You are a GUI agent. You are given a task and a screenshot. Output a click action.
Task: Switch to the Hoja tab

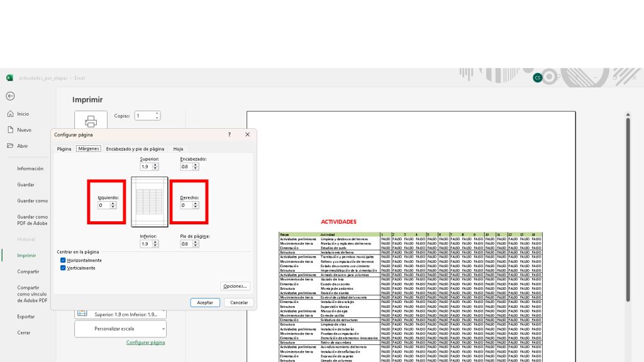tap(178, 149)
